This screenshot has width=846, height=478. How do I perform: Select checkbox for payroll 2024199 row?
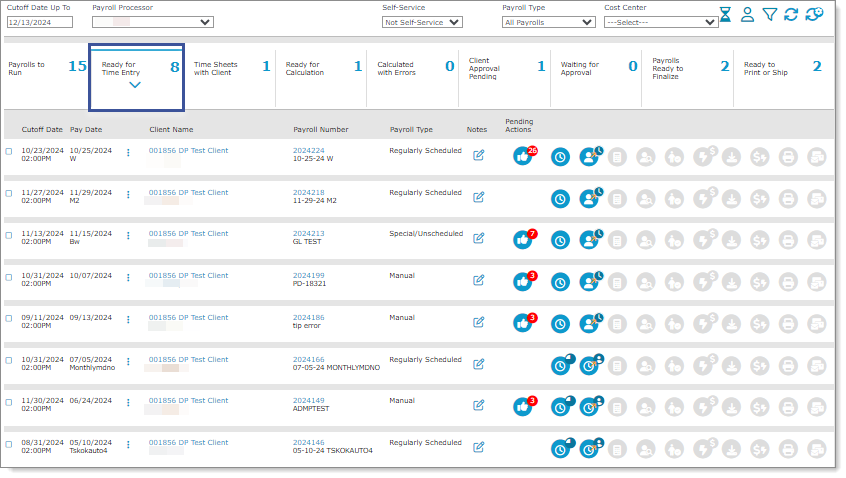tap(9, 277)
